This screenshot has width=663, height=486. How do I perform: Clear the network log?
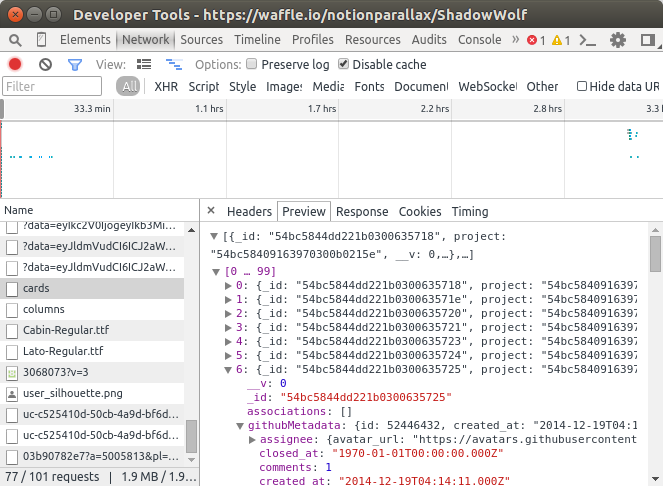pyautogui.click(x=45, y=64)
